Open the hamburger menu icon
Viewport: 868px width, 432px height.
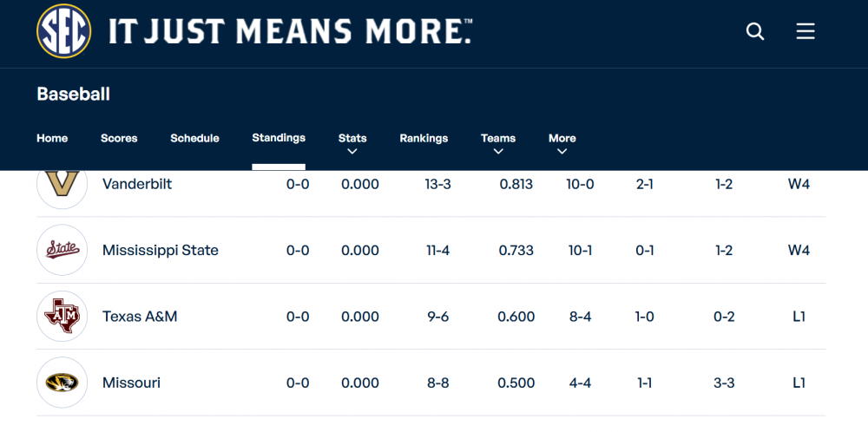[x=806, y=32]
